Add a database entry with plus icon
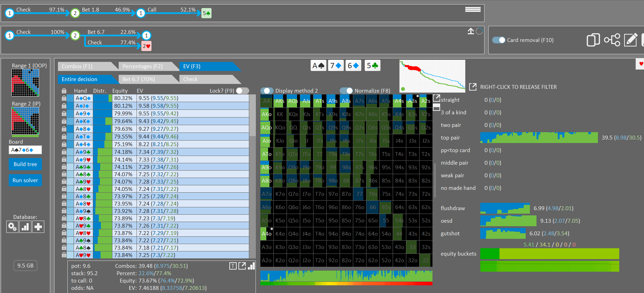This screenshot has width=644, height=293. (38, 227)
